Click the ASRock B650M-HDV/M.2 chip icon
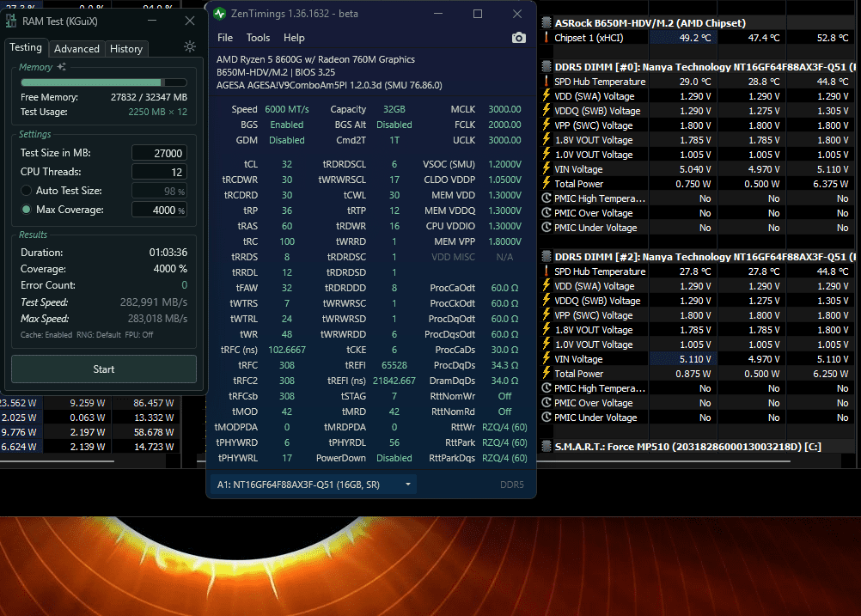 (x=547, y=22)
